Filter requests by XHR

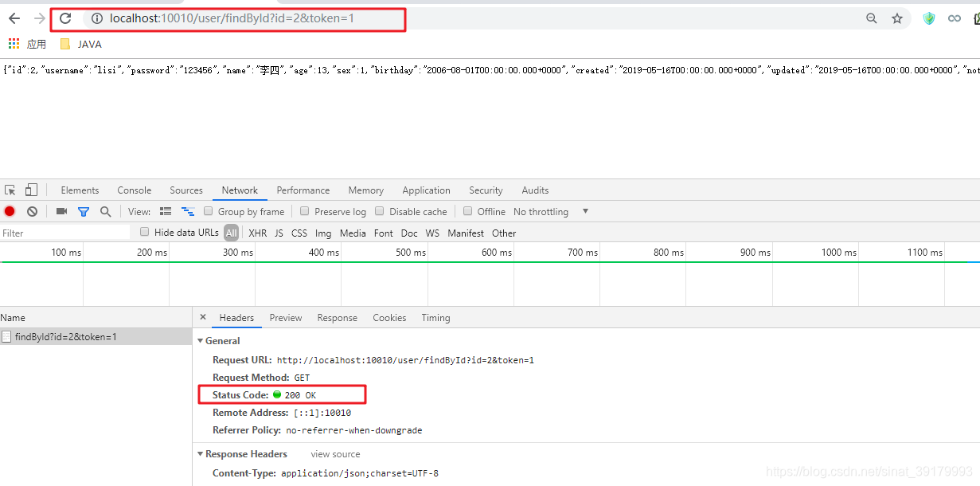258,233
